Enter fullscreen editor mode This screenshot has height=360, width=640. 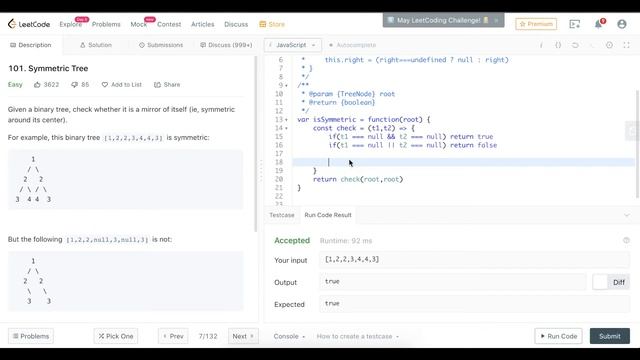[626, 45]
